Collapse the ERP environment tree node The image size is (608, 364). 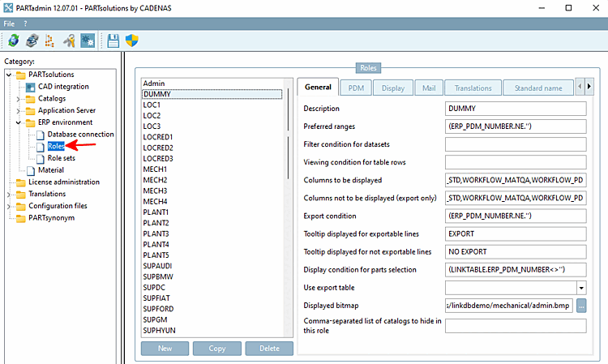pyautogui.click(x=19, y=122)
